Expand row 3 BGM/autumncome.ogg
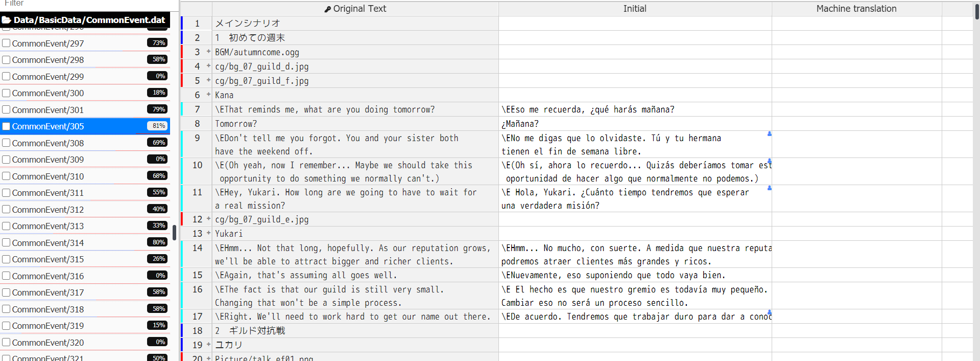Image resolution: width=980 pixels, height=361 pixels. coord(208,52)
